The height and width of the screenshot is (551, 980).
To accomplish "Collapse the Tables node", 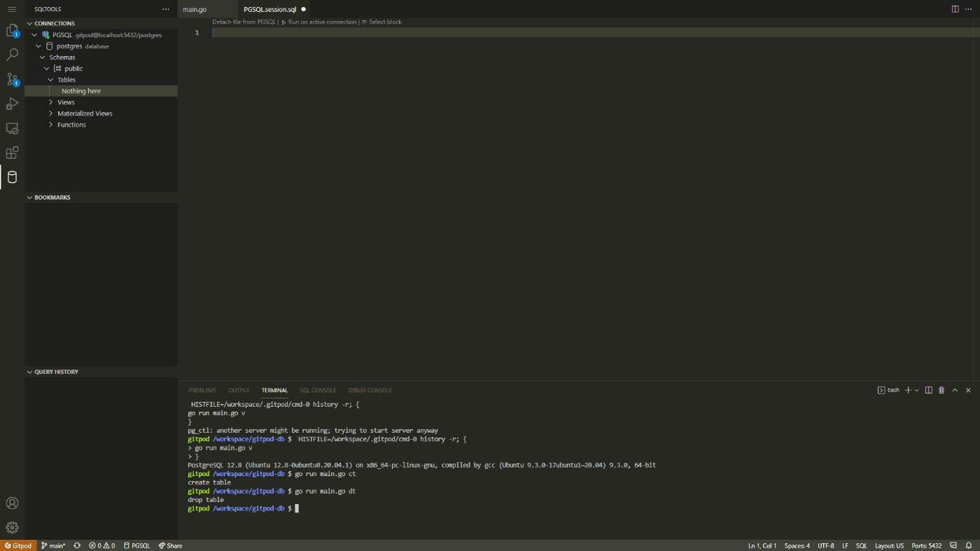I will [50, 79].
